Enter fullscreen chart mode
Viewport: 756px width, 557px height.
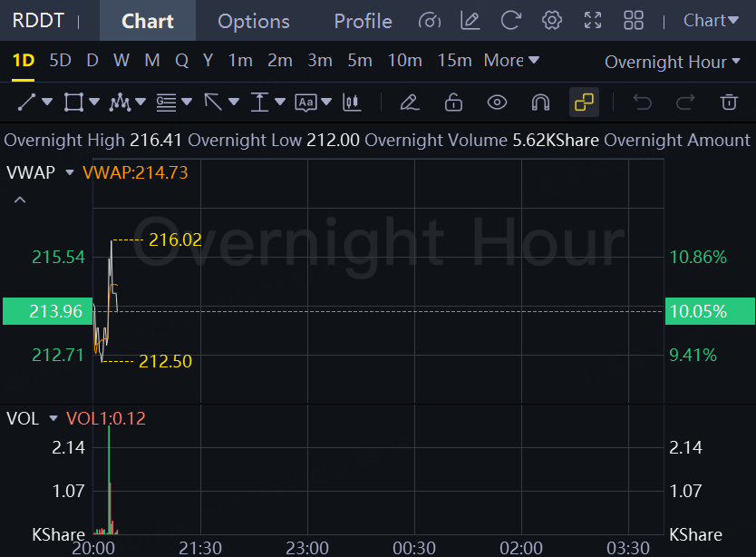point(593,21)
